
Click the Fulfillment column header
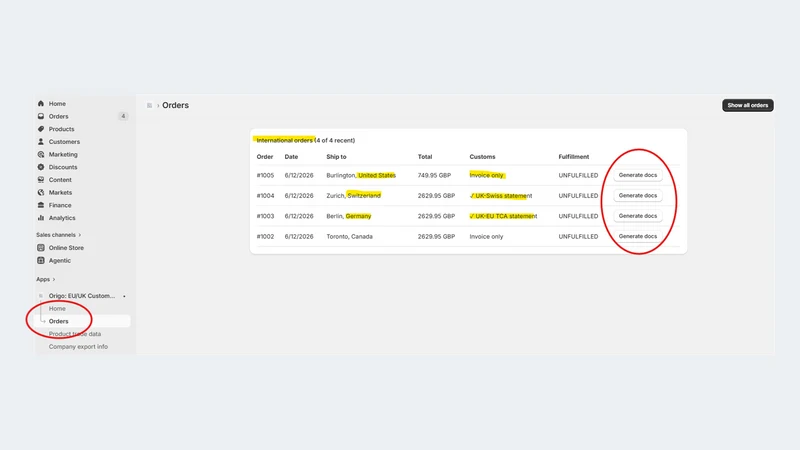click(x=573, y=157)
